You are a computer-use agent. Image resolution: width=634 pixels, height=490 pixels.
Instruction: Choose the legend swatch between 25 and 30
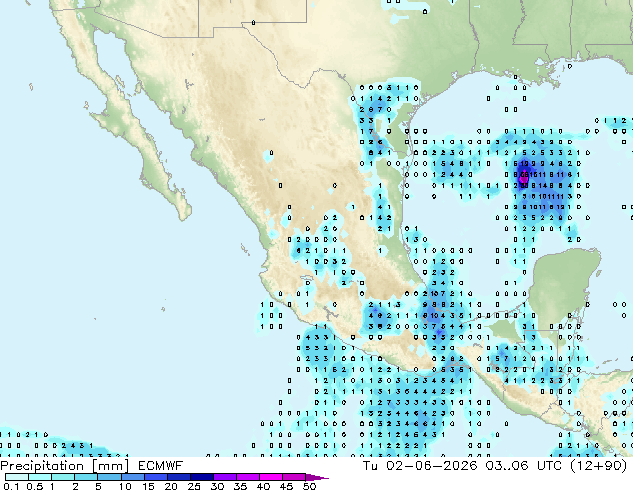[x=201, y=477]
